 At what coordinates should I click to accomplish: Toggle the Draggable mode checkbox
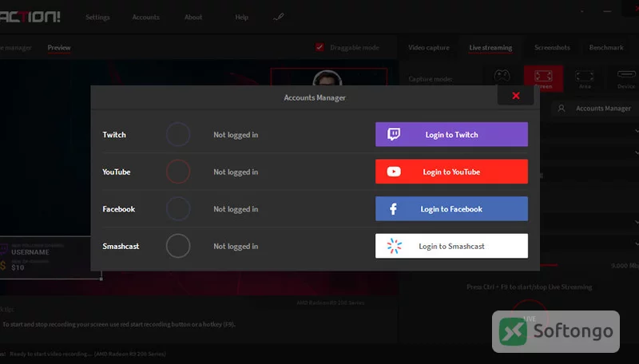(x=320, y=47)
